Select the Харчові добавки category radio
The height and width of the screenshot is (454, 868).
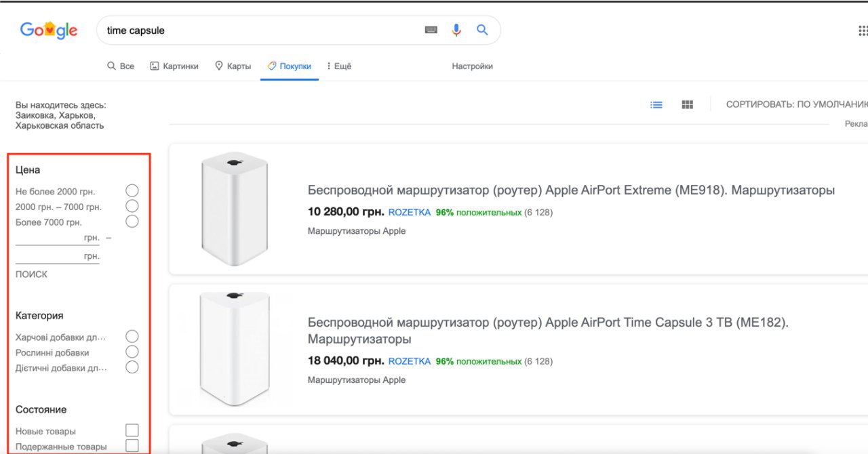[x=132, y=337]
